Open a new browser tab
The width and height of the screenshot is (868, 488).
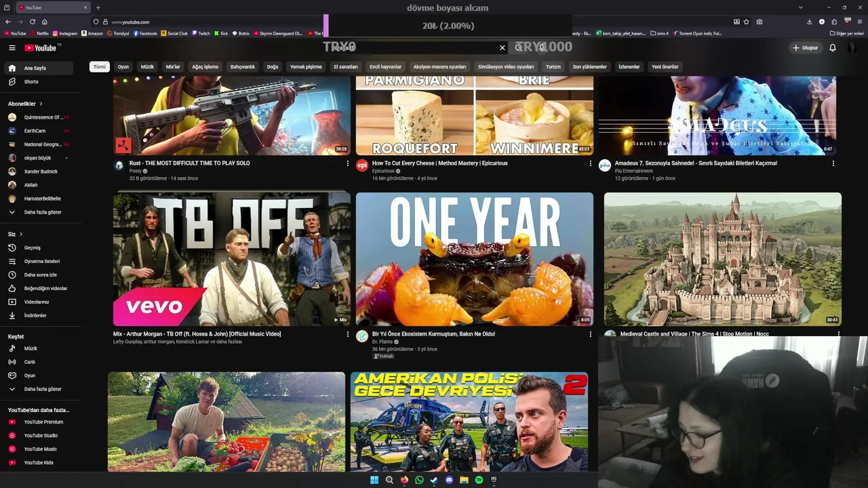pyautogui.click(x=98, y=7)
